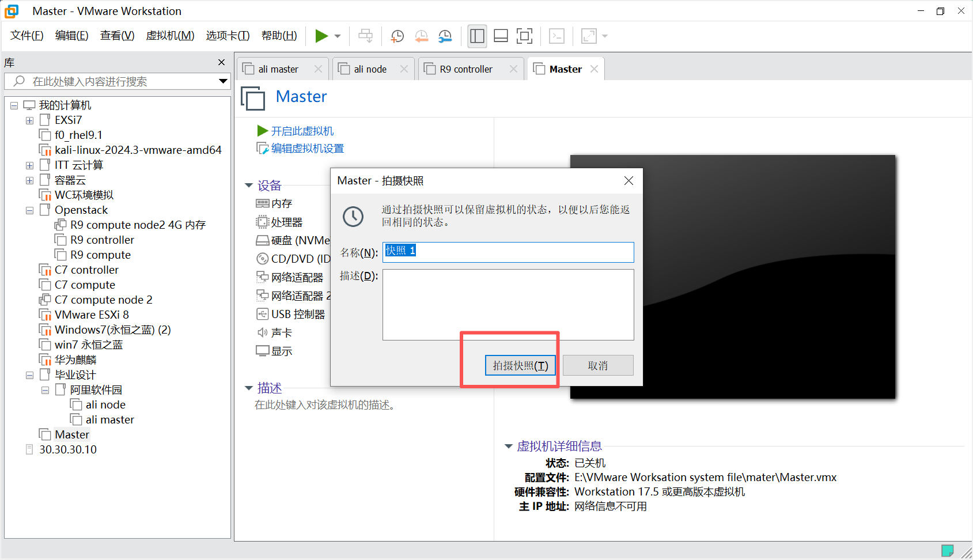Toggle the library sidebar view icon

(x=477, y=36)
